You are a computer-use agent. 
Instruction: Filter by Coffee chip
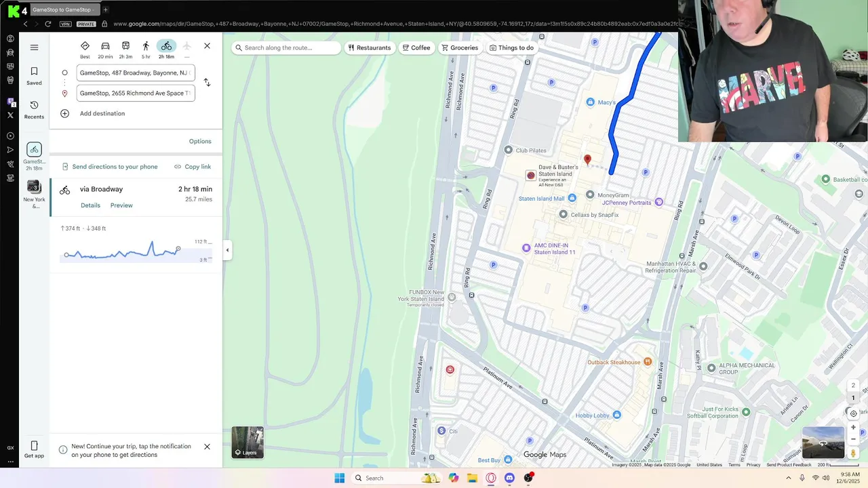coord(416,47)
